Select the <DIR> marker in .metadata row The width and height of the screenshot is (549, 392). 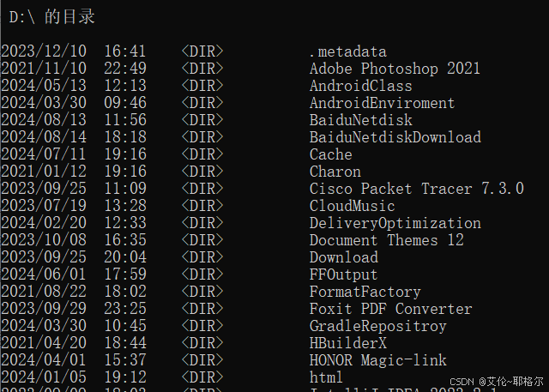(x=202, y=51)
